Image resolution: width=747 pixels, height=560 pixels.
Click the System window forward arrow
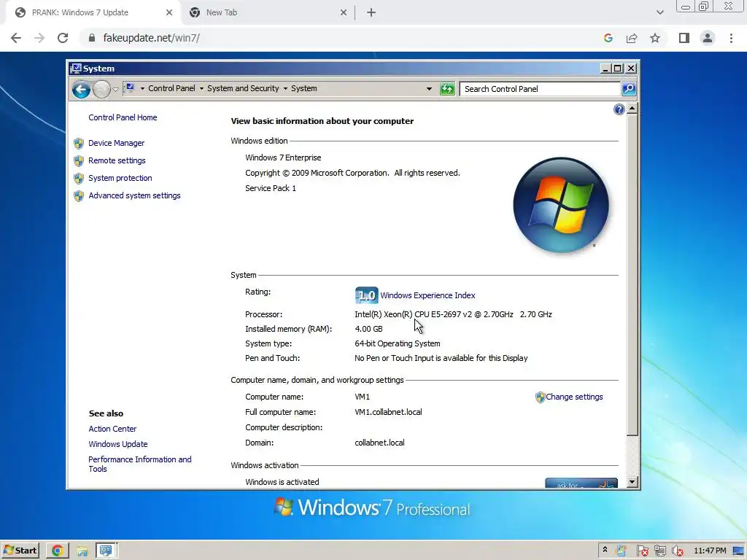pos(101,89)
